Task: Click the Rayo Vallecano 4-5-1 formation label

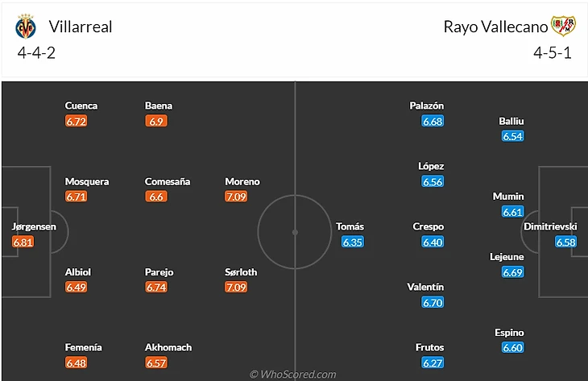Action: (551, 54)
